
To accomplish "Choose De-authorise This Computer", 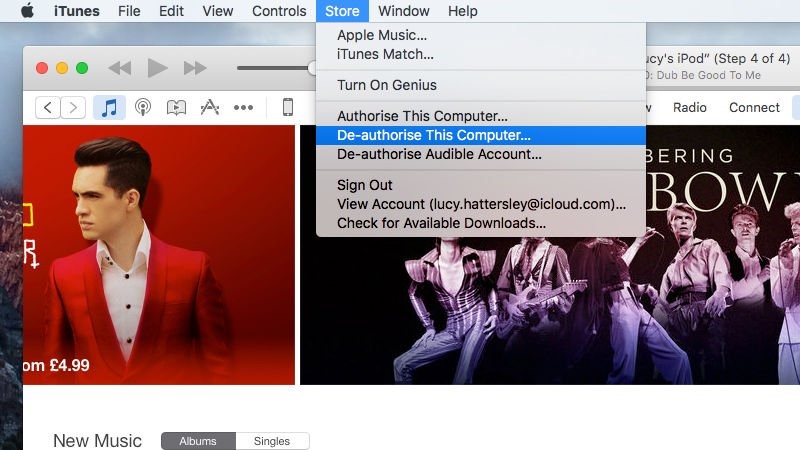I will click(433, 135).
